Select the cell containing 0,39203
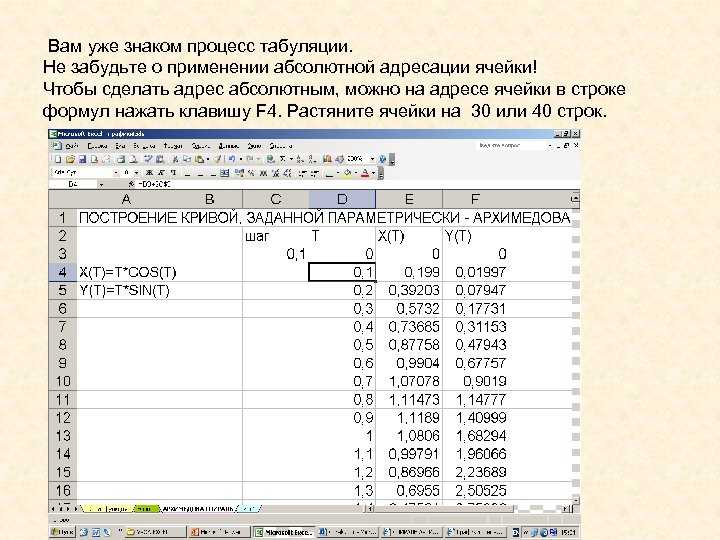The width and height of the screenshot is (720, 540). [409, 291]
